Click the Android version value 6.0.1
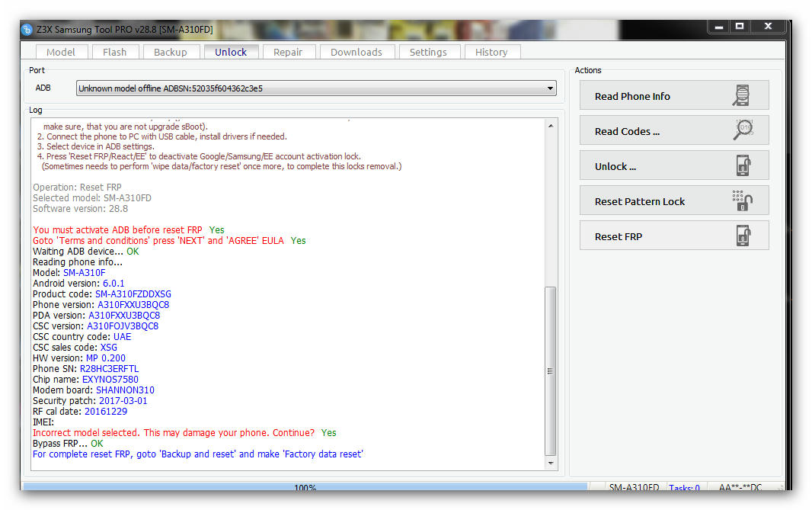 (113, 284)
